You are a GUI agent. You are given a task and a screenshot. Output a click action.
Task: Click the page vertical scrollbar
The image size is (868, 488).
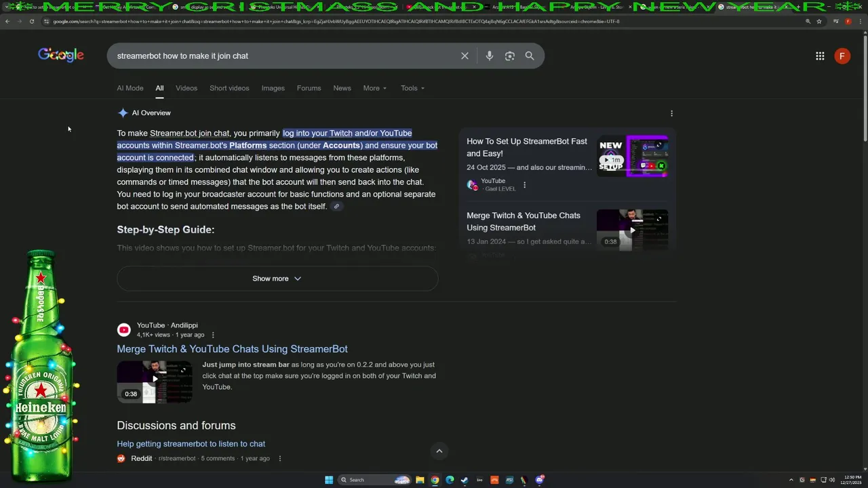coord(865,88)
